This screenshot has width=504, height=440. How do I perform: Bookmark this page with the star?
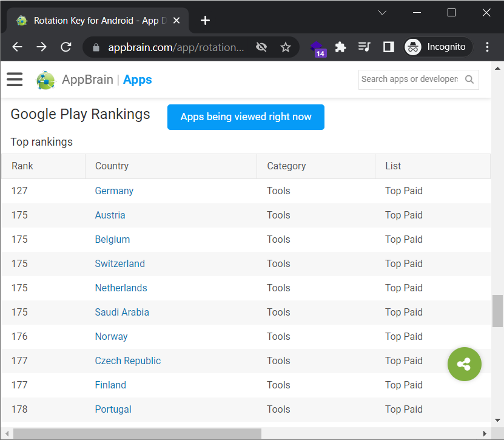(286, 47)
